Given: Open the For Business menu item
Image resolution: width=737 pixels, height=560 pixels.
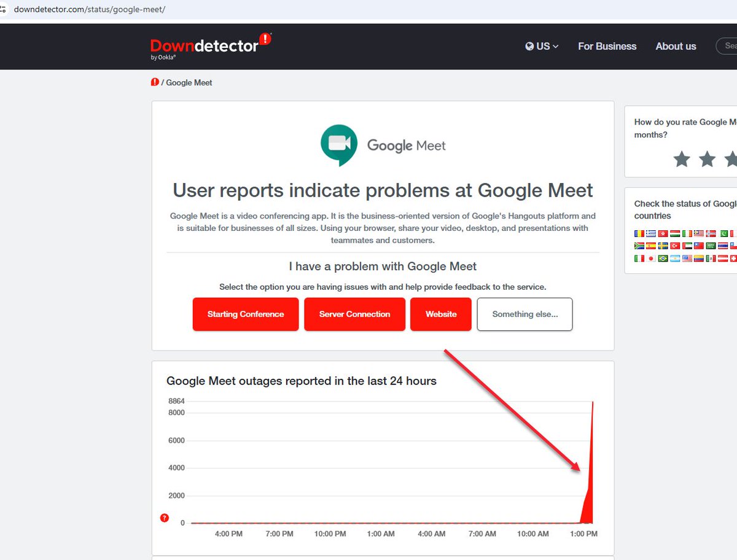Looking at the screenshot, I should (x=607, y=46).
